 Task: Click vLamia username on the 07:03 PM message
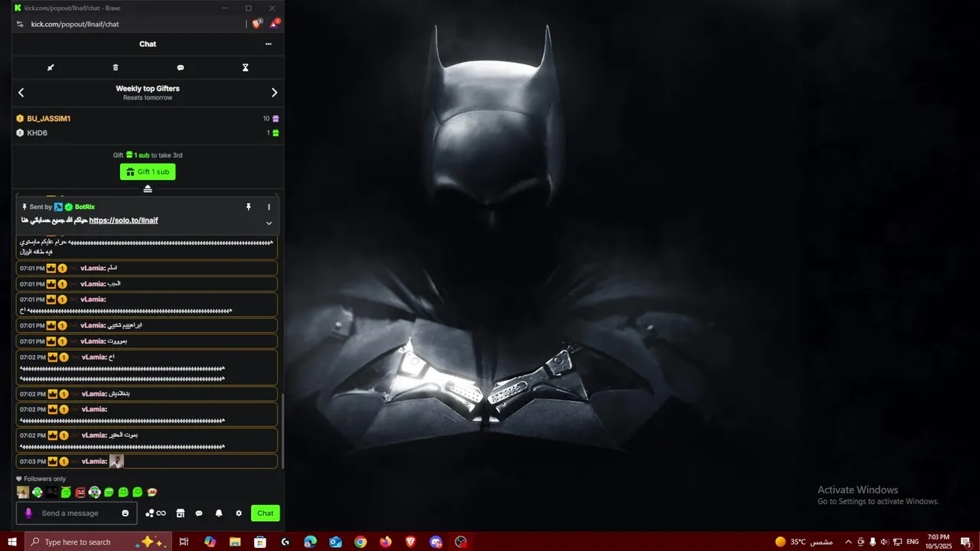(94, 461)
